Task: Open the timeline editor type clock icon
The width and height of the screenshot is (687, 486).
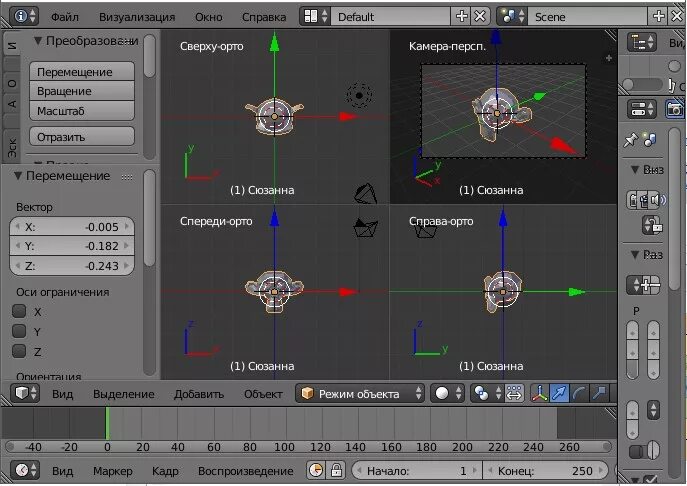Action: [25, 470]
